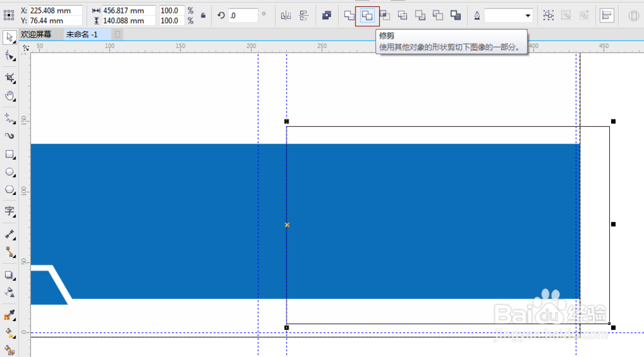Switch to the 未命名 -1 tab
644x357 pixels.
tap(82, 35)
